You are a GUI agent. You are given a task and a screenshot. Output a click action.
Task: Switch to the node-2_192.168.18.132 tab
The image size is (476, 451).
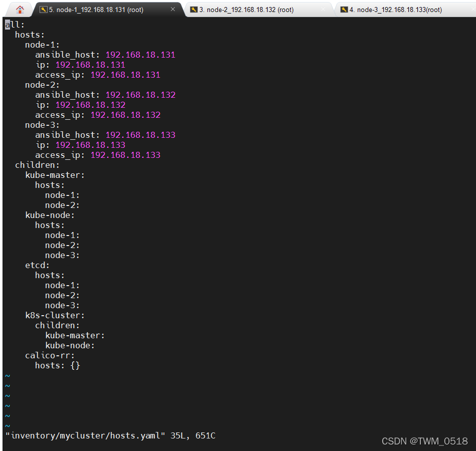pyautogui.click(x=246, y=10)
